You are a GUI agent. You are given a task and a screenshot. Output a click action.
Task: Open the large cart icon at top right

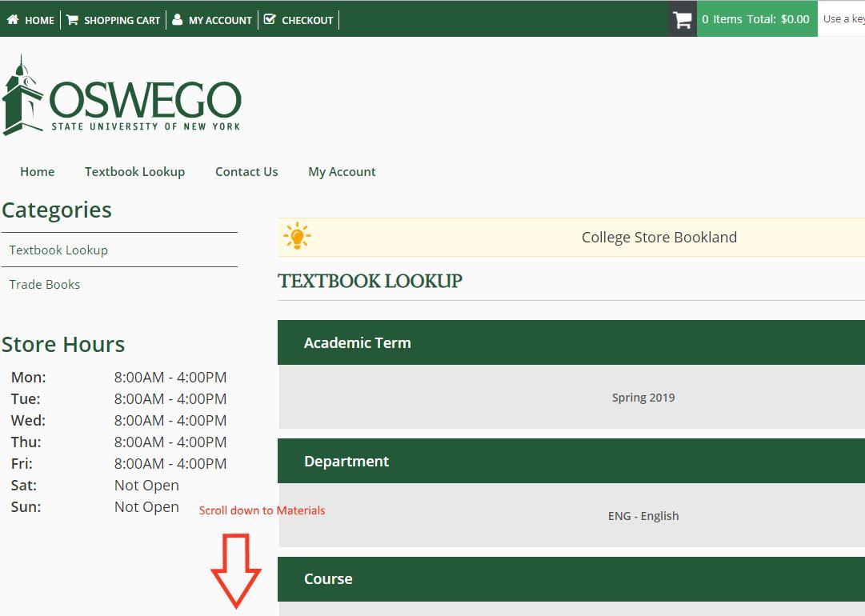click(682, 19)
